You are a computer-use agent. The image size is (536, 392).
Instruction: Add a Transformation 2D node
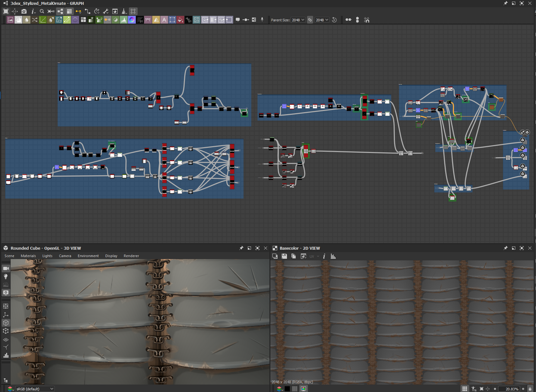[172, 20]
